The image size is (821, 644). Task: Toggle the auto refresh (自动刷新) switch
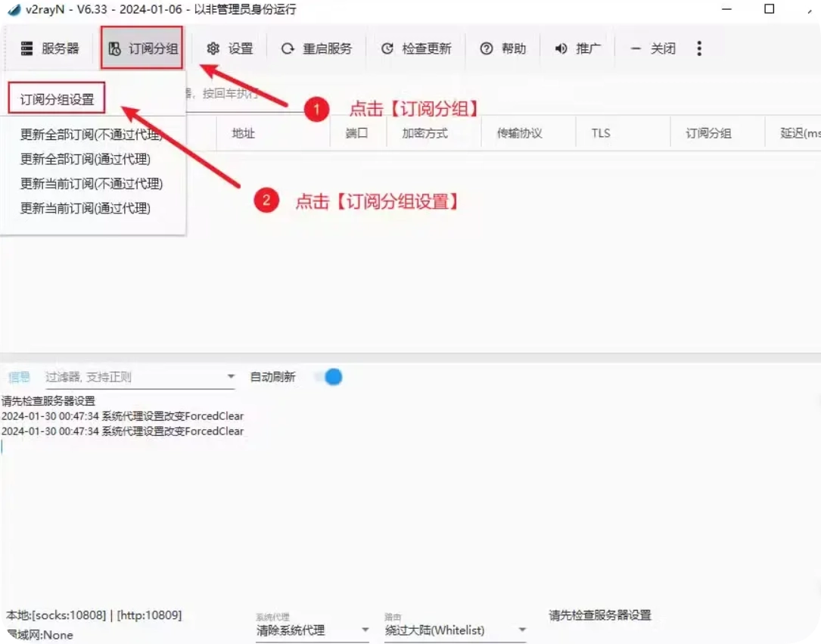tap(328, 377)
